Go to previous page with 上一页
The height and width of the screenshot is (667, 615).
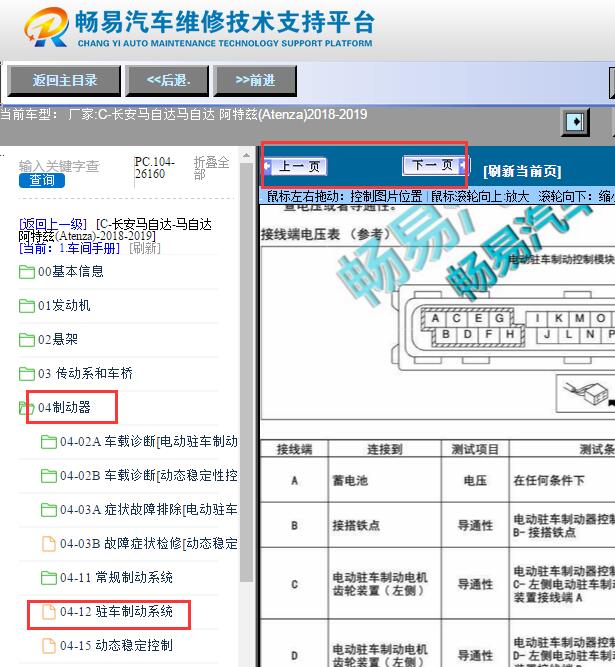click(296, 167)
